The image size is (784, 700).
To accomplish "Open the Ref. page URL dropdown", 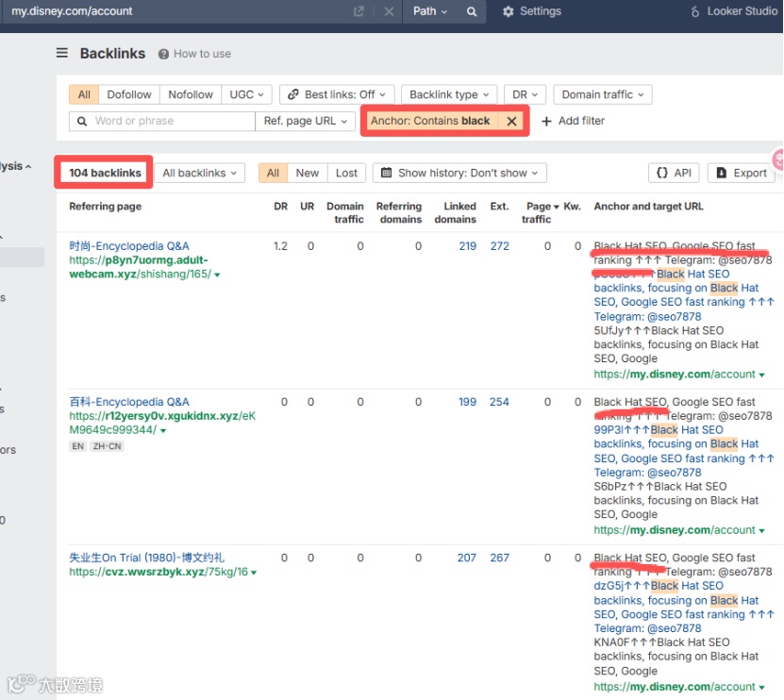I will 305,121.
